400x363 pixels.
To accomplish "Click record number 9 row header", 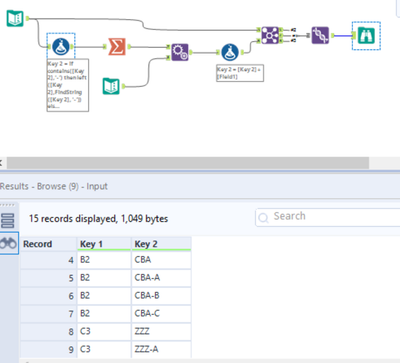I will [x=49, y=349].
